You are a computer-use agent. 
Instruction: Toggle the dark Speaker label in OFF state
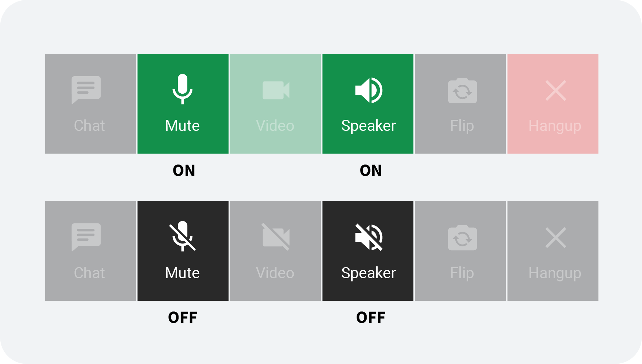(368, 273)
